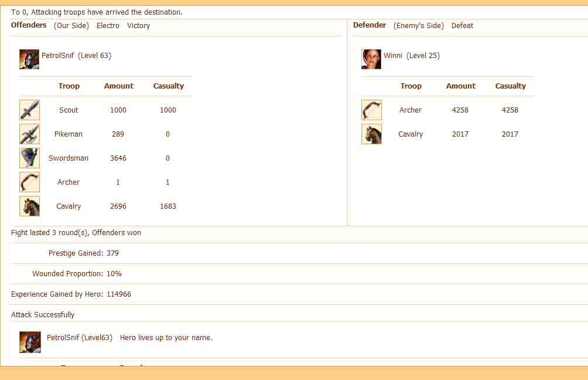The height and width of the screenshot is (380, 588).
Task: Click the defender's Cavalry horse icon
Action: (371, 134)
